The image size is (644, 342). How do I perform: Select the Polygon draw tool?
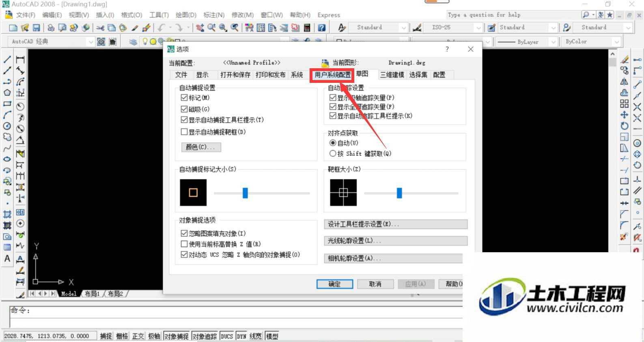coord(7,93)
